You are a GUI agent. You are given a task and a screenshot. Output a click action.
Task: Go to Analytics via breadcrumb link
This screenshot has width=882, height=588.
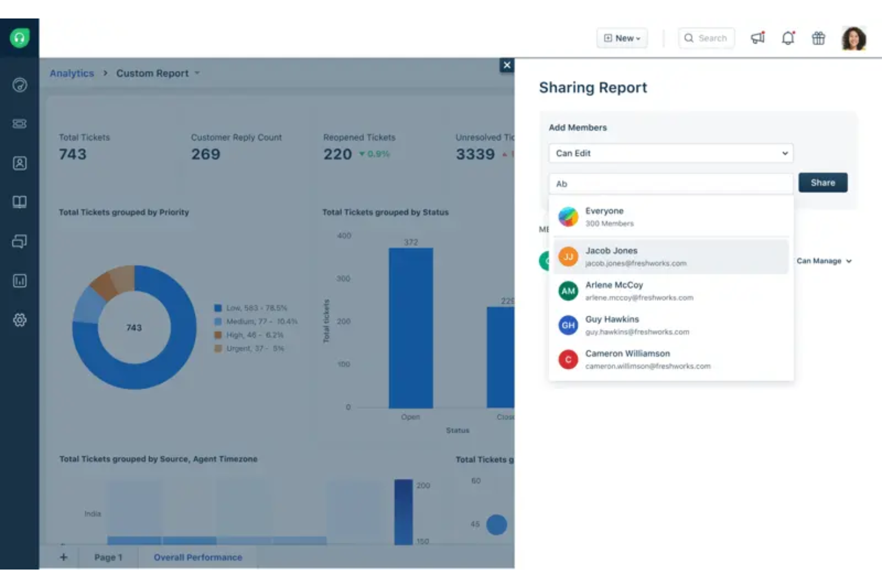pyautogui.click(x=72, y=73)
